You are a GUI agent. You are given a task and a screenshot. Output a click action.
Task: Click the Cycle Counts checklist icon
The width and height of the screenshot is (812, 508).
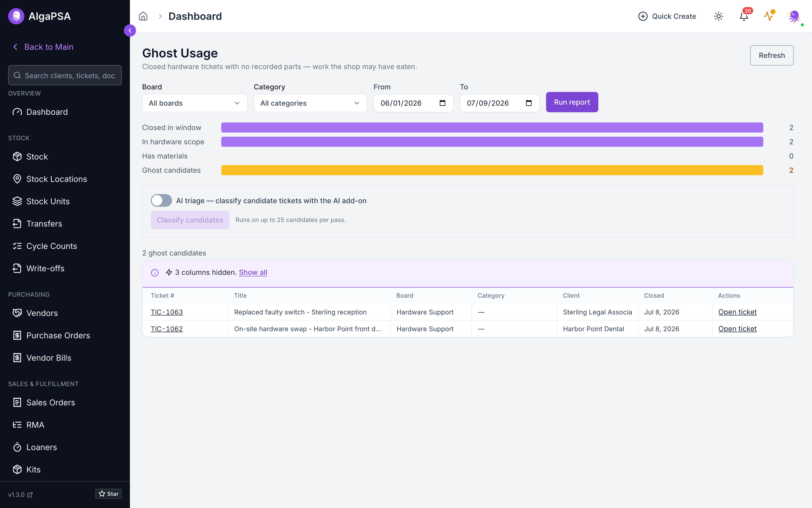(x=17, y=246)
